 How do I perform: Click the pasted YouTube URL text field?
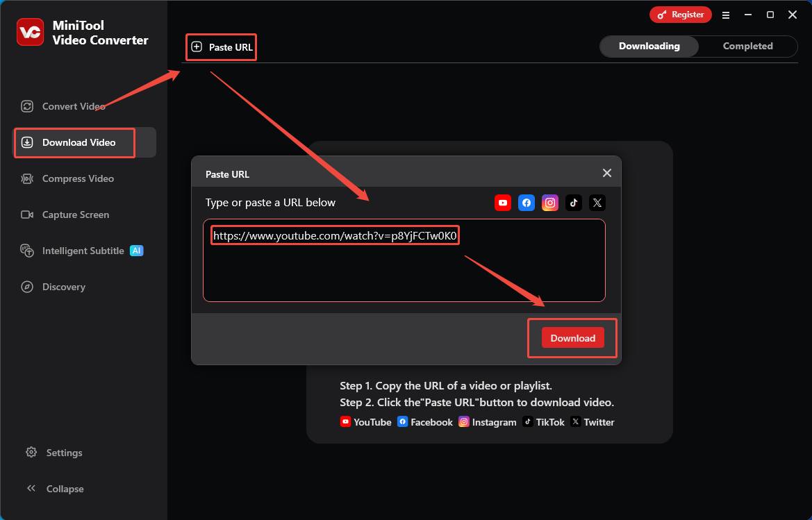click(335, 235)
